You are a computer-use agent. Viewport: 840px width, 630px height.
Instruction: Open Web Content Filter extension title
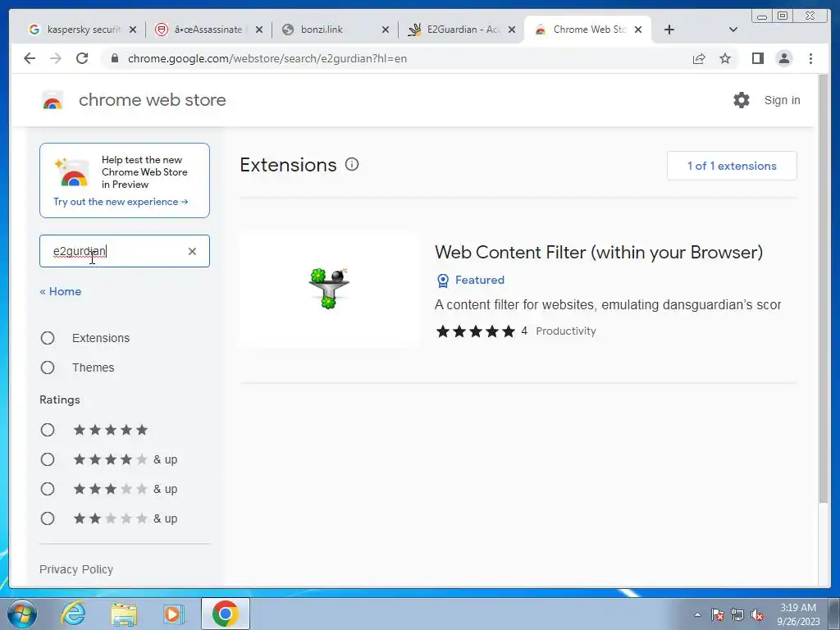point(599,253)
